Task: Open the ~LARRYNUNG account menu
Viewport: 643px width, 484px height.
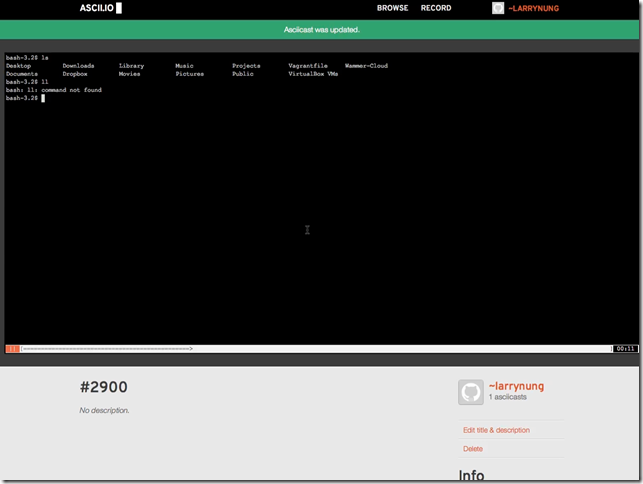Action: point(534,8)
